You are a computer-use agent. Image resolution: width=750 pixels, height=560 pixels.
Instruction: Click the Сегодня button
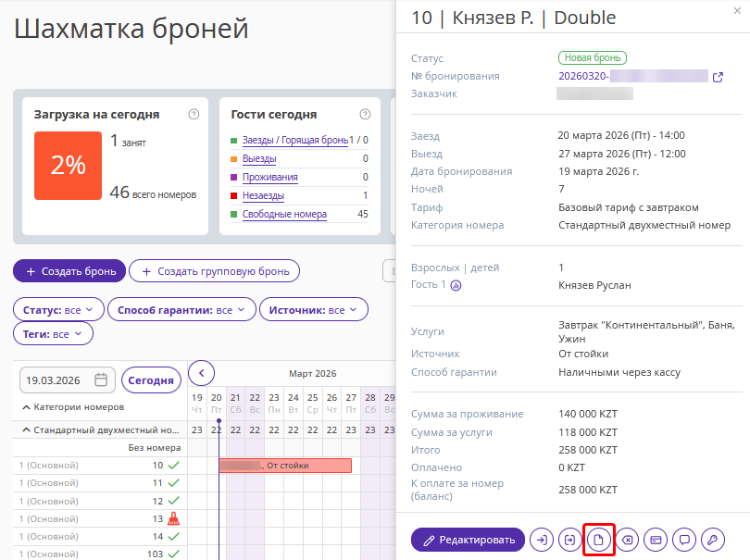151,380
